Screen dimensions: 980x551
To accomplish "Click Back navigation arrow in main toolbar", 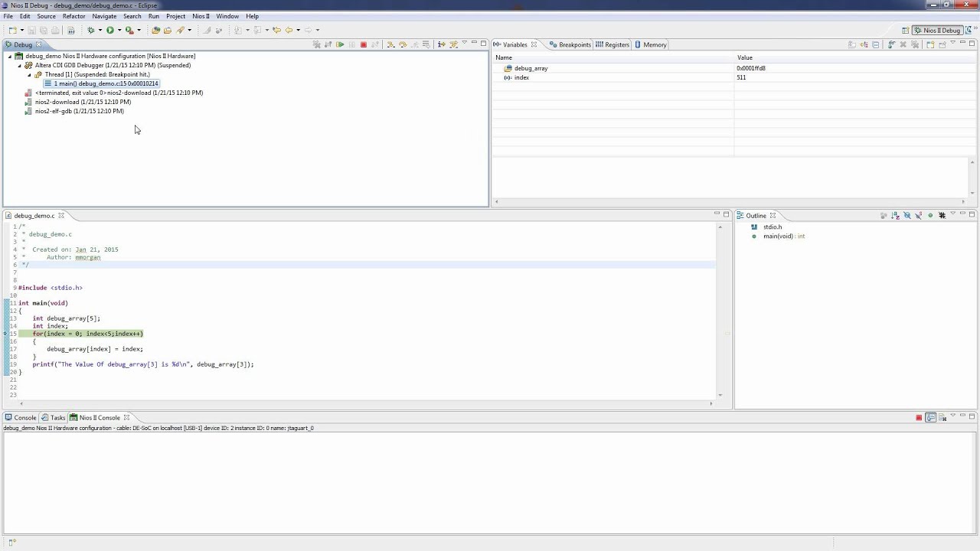I will (289, 30).
